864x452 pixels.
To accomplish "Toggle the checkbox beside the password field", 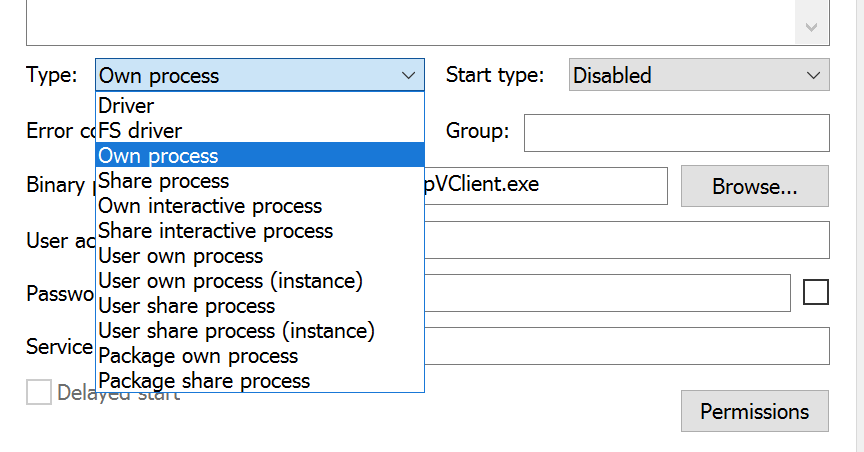I will click(816, 292).
